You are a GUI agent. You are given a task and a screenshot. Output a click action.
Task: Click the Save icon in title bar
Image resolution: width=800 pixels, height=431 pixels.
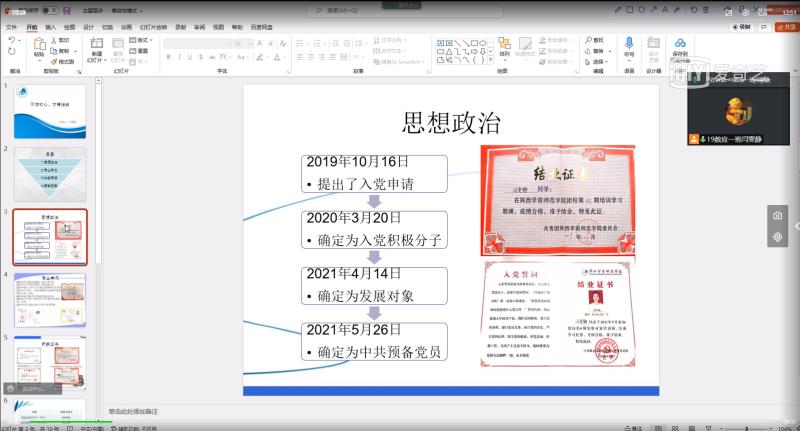click(x=67, y=10)
